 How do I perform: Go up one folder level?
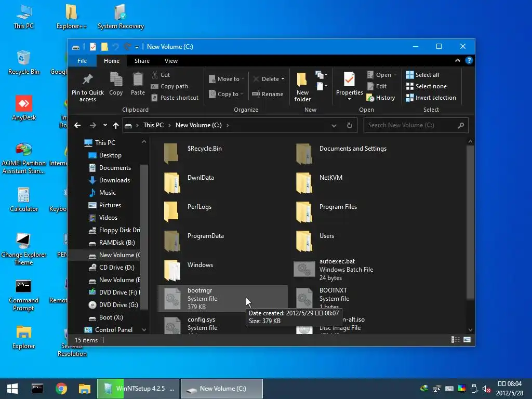[116, 125]
